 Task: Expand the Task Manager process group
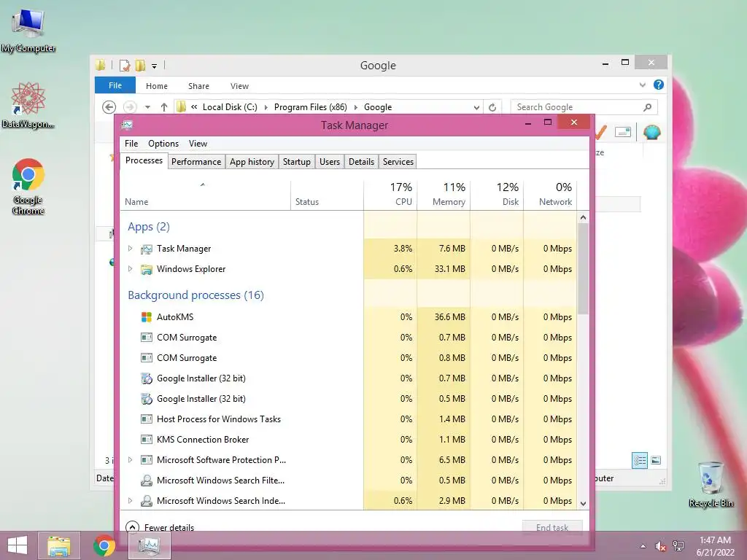pyautogui.click(x=130, y=248)
